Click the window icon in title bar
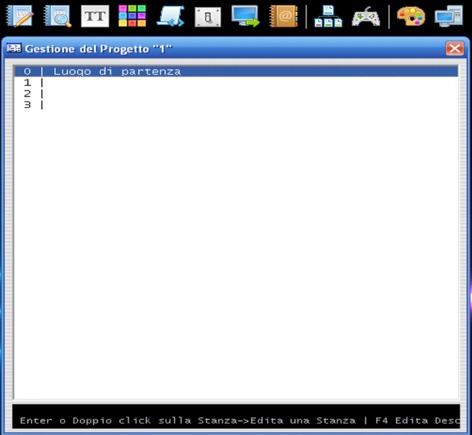Image resolution: width=472 pixels, height=435 pixels. tap(14, 48)
